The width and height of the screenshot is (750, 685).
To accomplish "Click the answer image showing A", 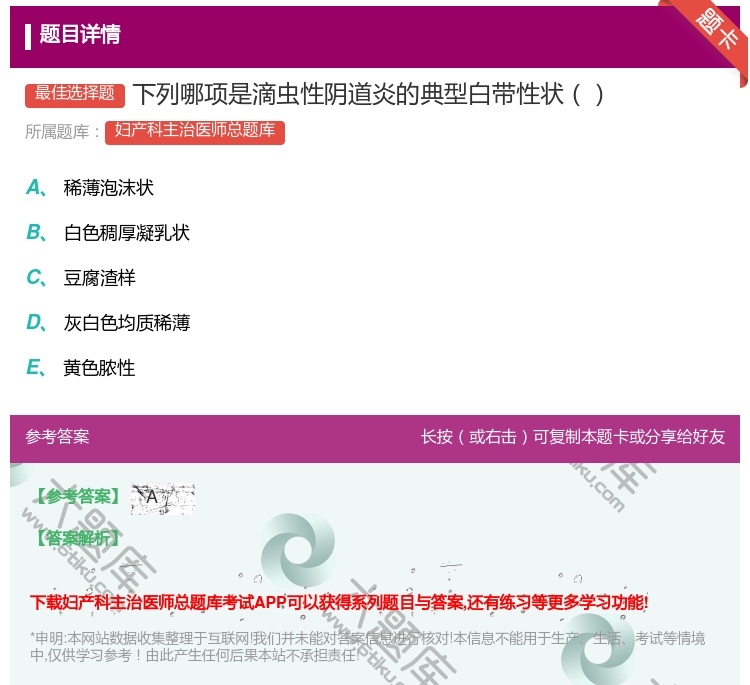I will point(162,498).
